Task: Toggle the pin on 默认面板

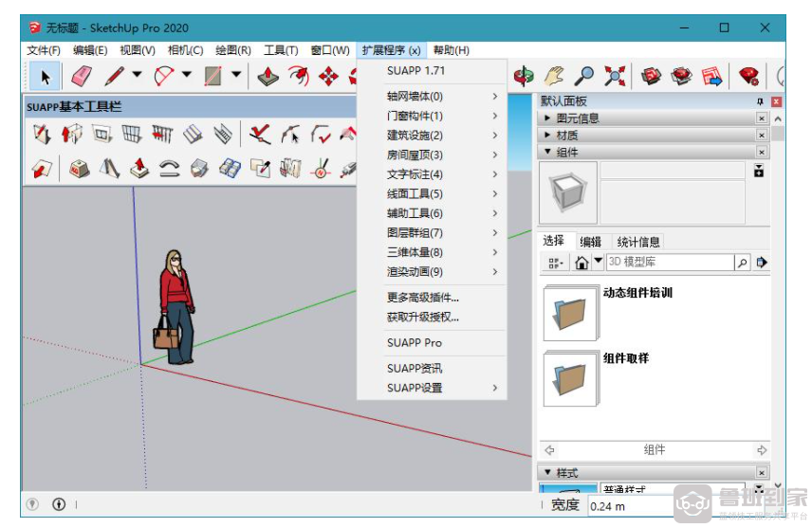Action: (760, 101)
